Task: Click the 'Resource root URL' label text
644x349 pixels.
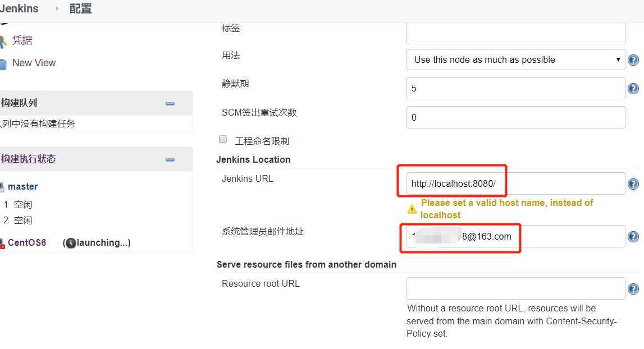Action: point(261,283)
